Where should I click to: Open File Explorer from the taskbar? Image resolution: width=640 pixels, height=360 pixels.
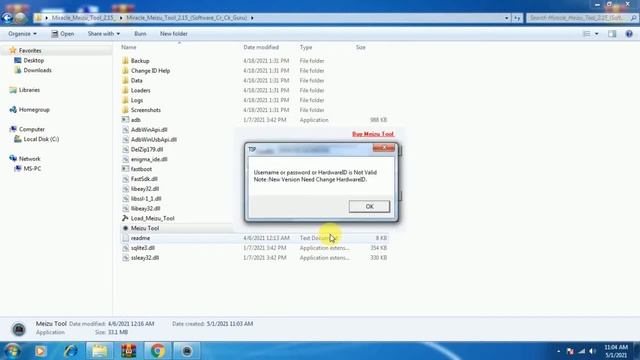[99, 351]
